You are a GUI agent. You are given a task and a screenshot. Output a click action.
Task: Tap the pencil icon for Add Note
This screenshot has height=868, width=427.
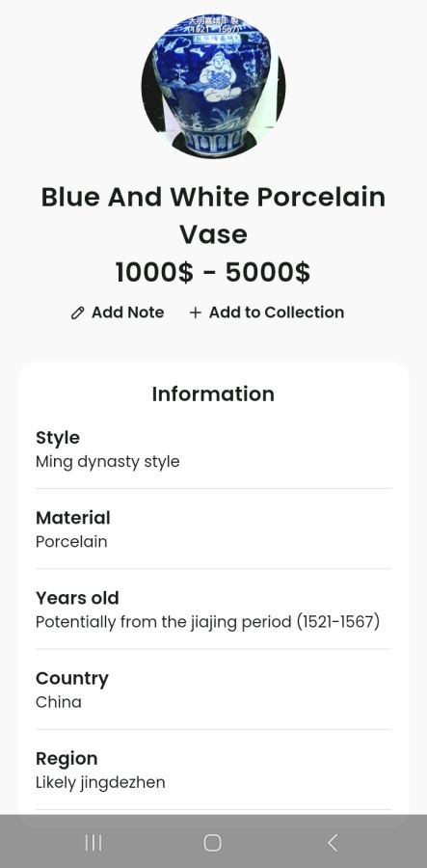(x=77, y=312)
